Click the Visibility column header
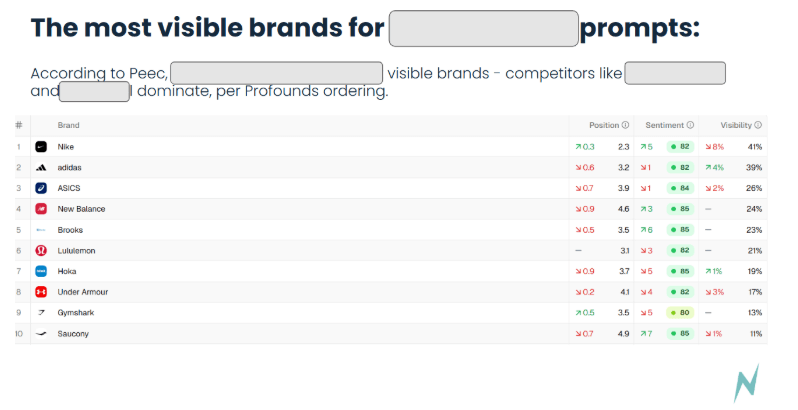 coord(736,125)
